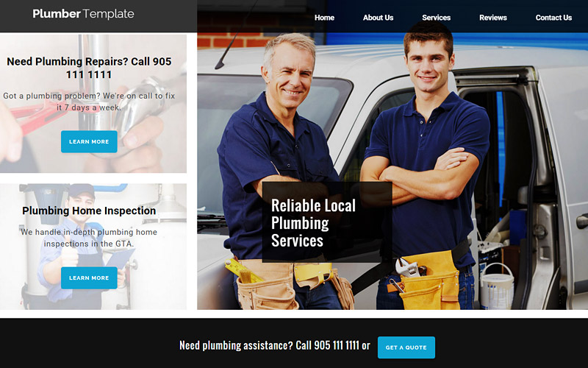Click the Plumber Template logo
The image size is (588, 368).
83,14
